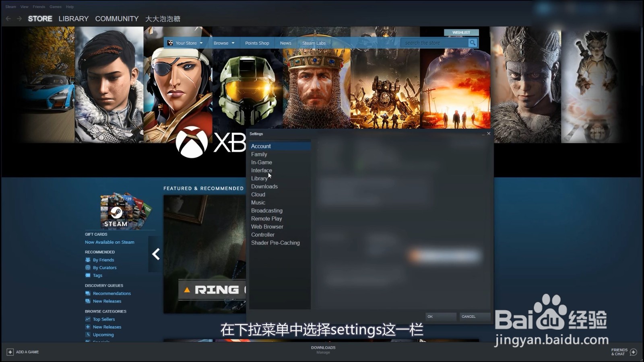Open the Steam Labs tab

(314, 43)
